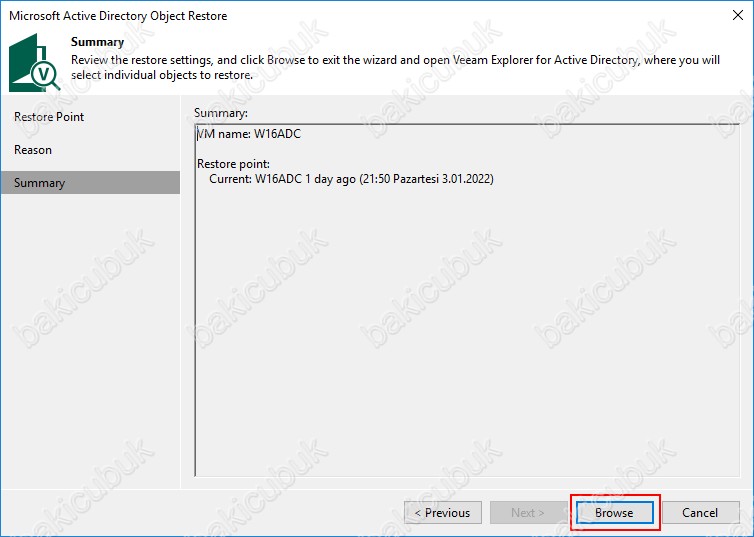
Task: Select the 'Restore point:' line
Action: 233,163
